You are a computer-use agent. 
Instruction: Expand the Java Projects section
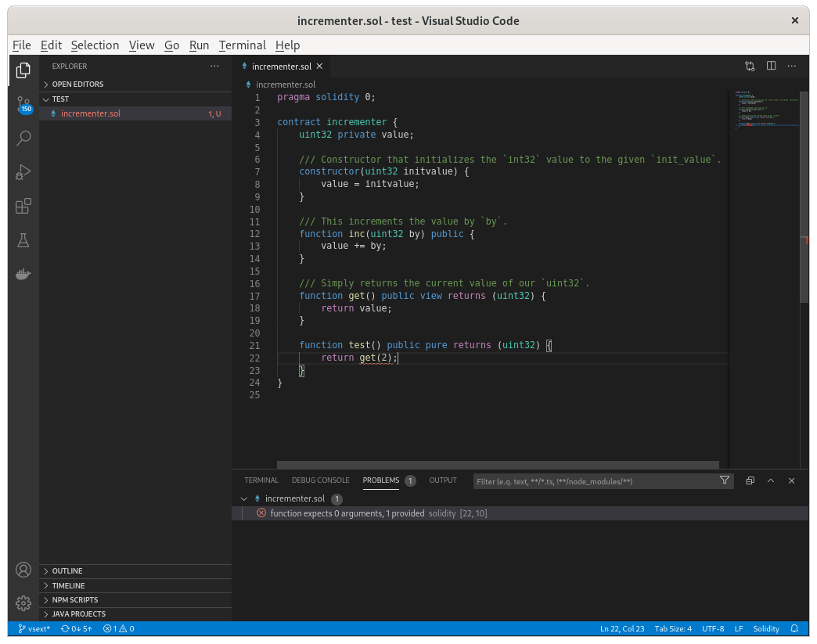tap(135, 613)
